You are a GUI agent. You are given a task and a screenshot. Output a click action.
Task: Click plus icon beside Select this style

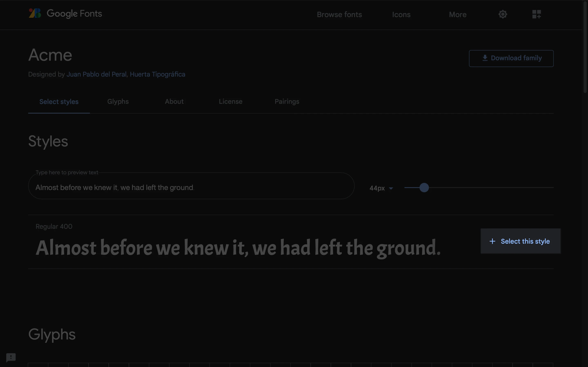pyautogui.click(x=492, y=241)
